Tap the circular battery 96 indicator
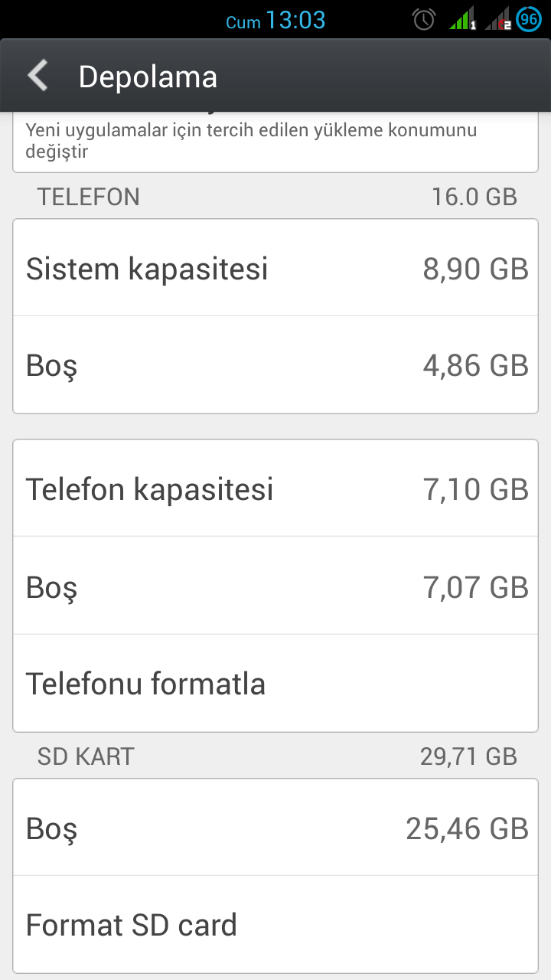 [x=529, y=19]
